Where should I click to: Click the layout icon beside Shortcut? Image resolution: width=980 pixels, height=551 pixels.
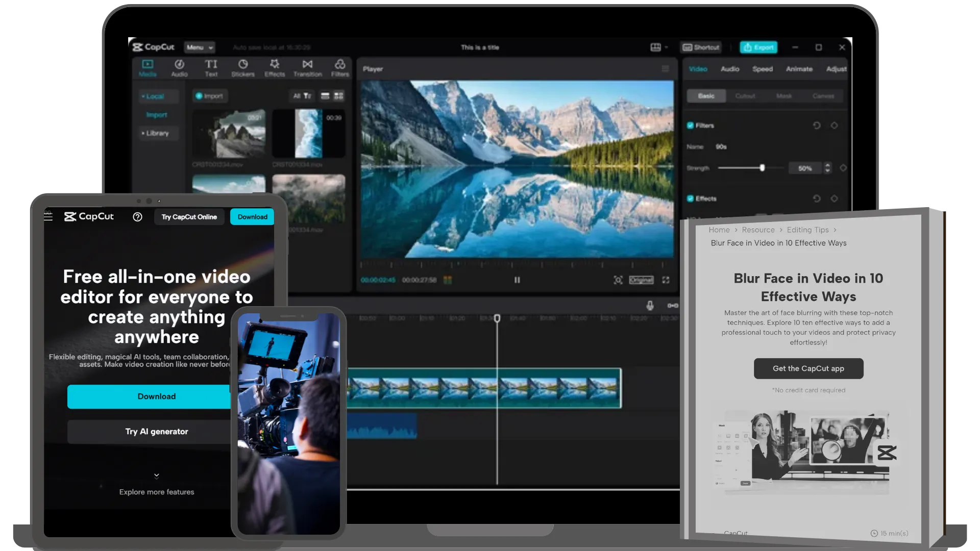coord(655,47)
